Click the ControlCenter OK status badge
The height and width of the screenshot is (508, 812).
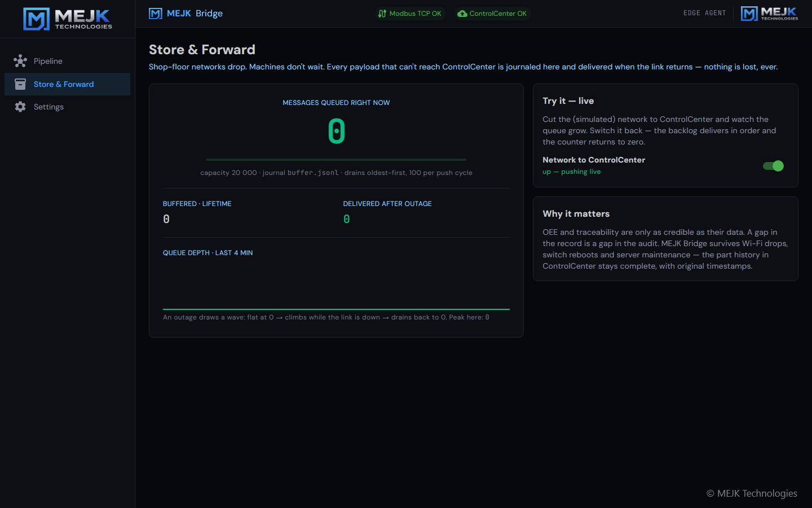tap(492, 14)
